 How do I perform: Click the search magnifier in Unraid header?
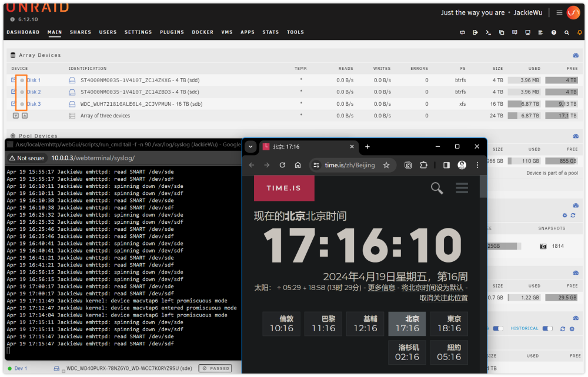(x=567, y=32)
